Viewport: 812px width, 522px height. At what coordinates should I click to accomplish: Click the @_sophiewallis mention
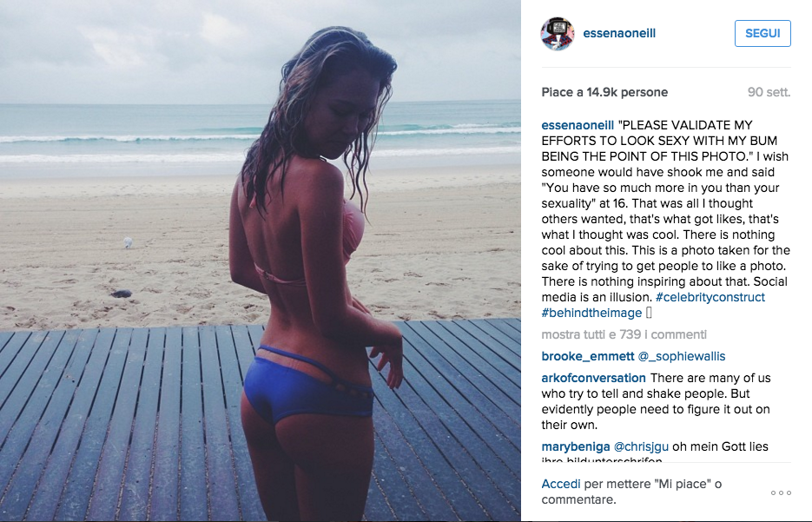click(682, 356)
